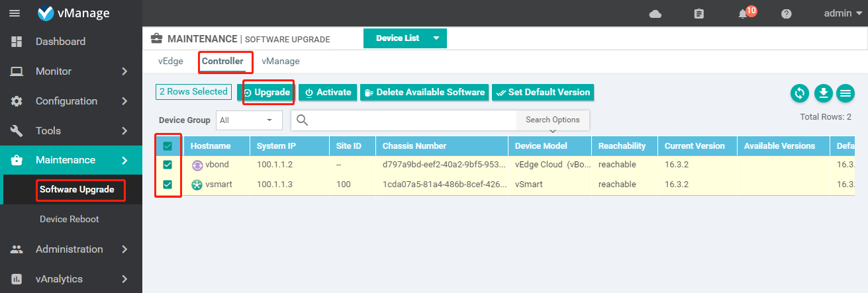Switch to the vManage tab
The image size is (868, 293).
[281, 61]
